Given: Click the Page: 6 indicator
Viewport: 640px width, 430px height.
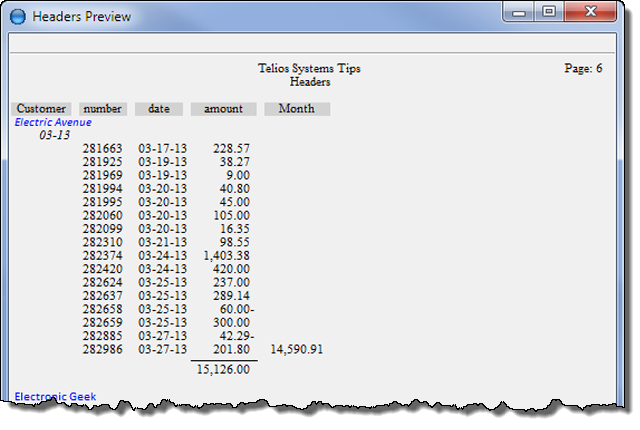Looking at the screenshot, I should pos(583,69).
